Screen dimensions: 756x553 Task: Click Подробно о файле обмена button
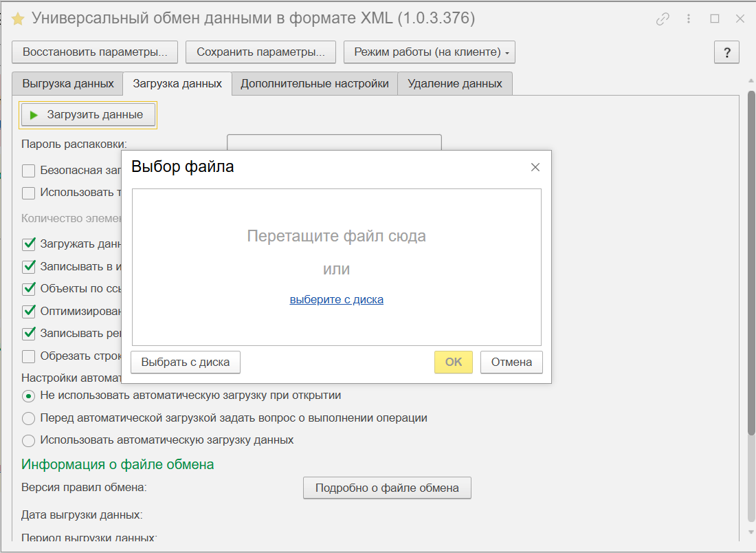(387, 488)
